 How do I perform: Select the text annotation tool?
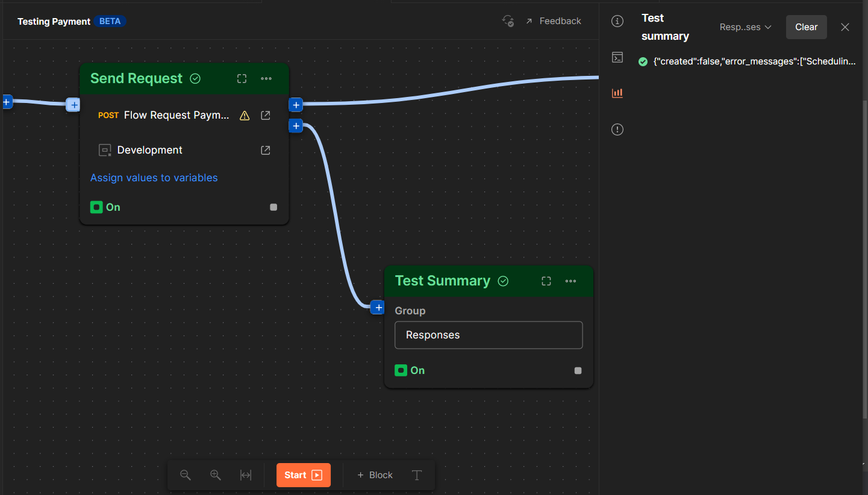point(417,475)
